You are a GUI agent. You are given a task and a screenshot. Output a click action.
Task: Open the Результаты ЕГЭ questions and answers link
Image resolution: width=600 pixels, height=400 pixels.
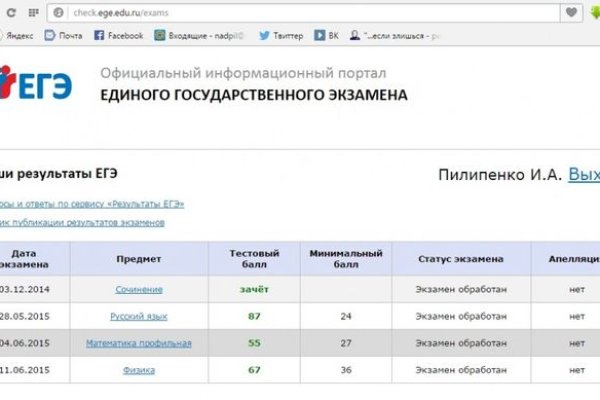[90, 203]
